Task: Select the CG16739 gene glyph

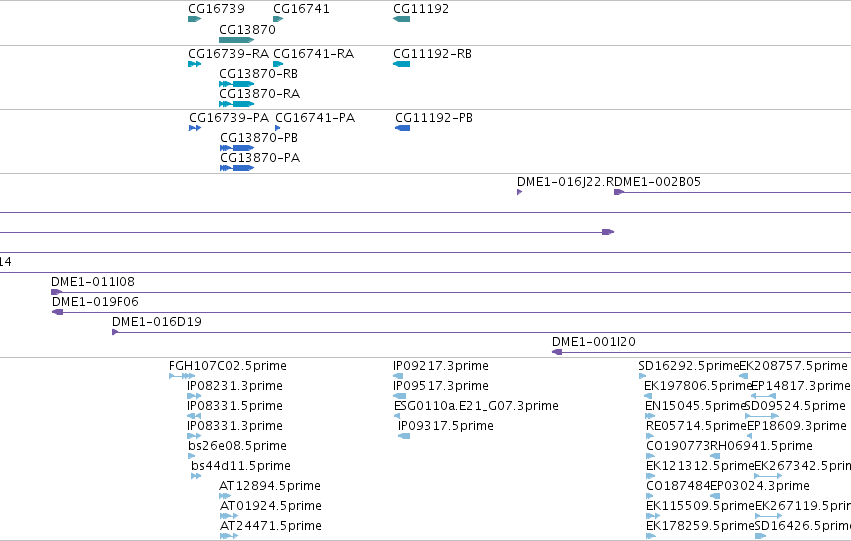Action: tap(194, 19)
